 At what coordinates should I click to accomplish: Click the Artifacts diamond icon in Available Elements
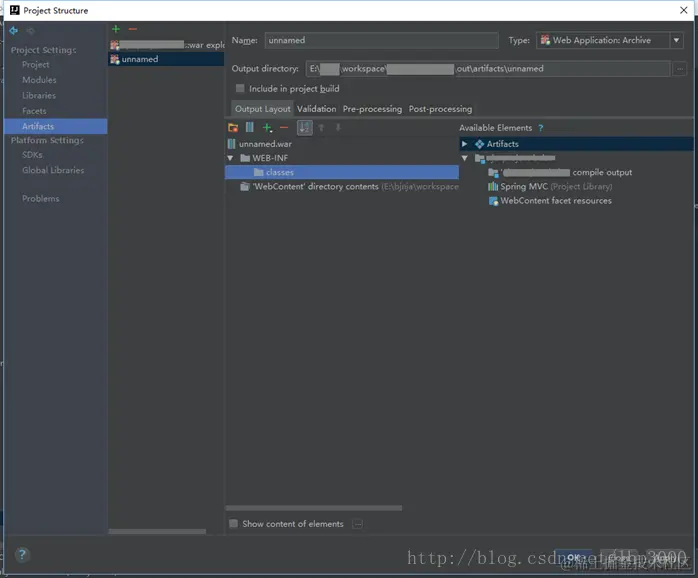pyautogui.click(x=479, y=144)
